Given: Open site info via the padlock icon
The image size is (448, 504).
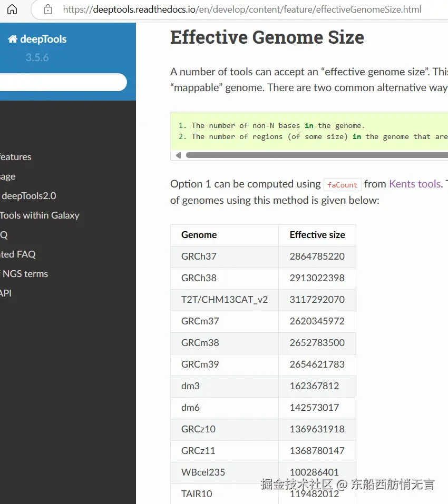Looking at the screenshot, I should point(48,9).
